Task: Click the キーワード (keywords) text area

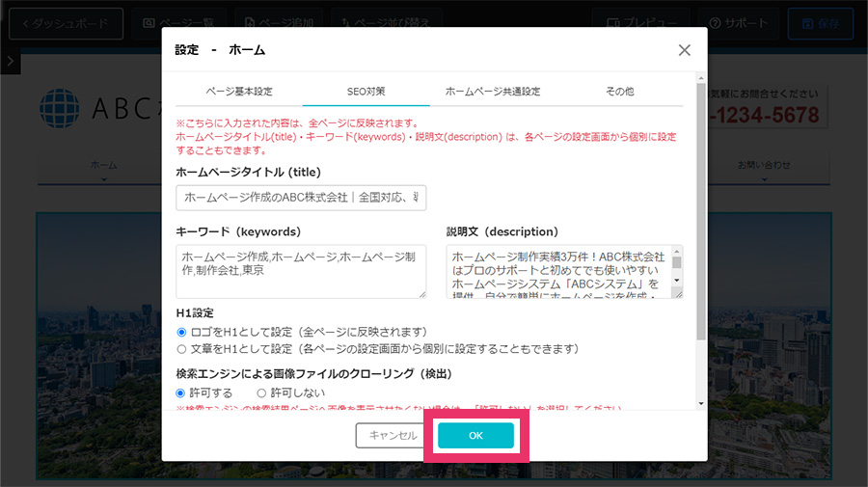Action: tap(301, 272)
